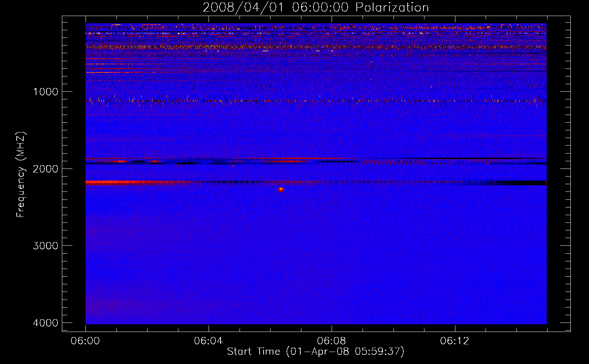The image size is (589, 364).
Task: Click the 'Frequency (MHZ)' axis label
Action: click(21, 175)
